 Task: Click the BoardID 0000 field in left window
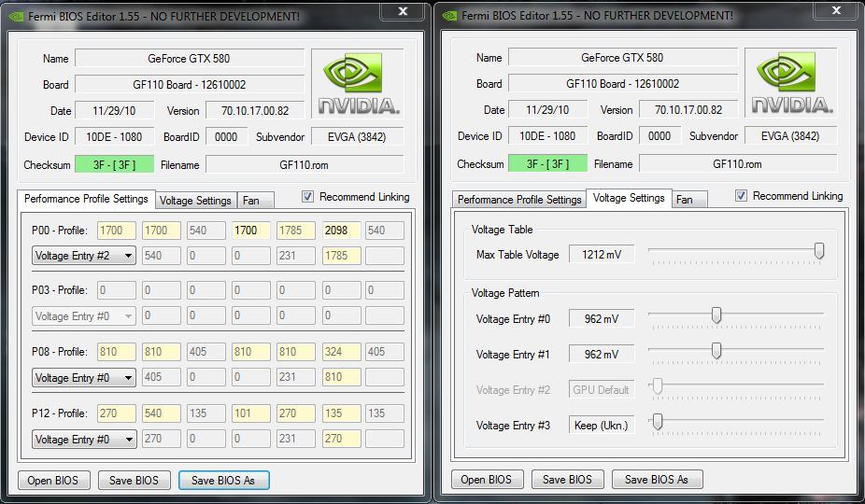(226, 137)
